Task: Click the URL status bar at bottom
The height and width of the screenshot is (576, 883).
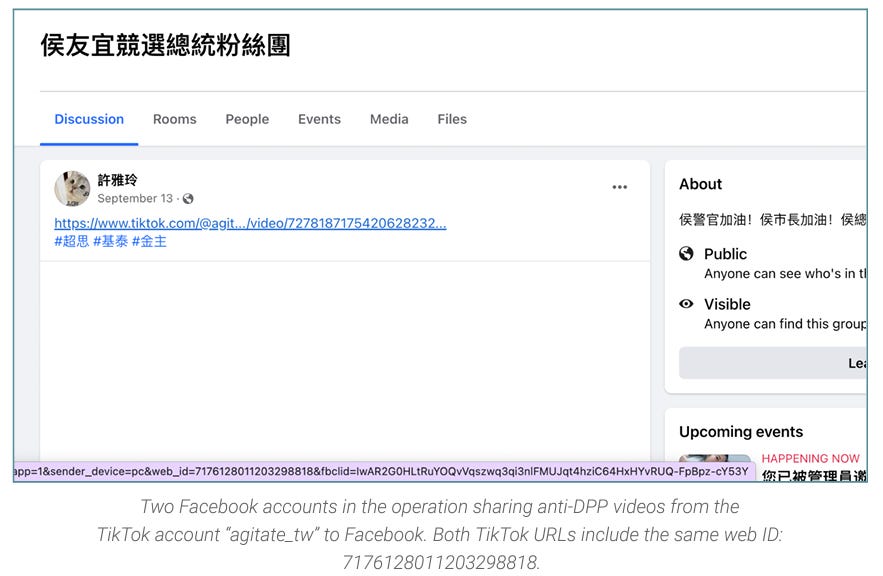Action: [x=385, y=471]
